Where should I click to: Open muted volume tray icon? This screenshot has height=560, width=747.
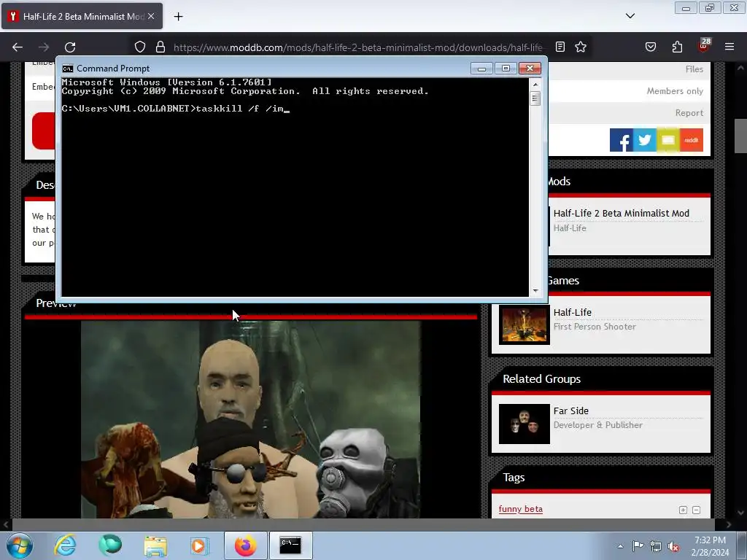(673, 547)
